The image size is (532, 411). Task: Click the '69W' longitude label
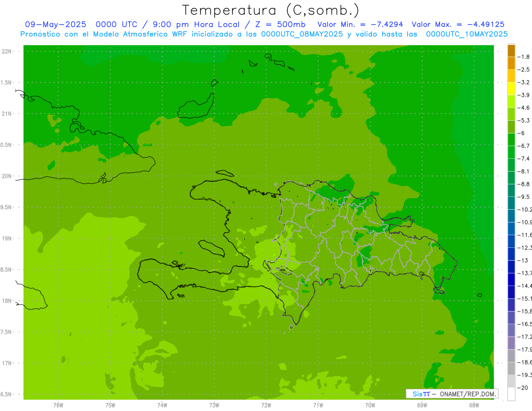422,405
